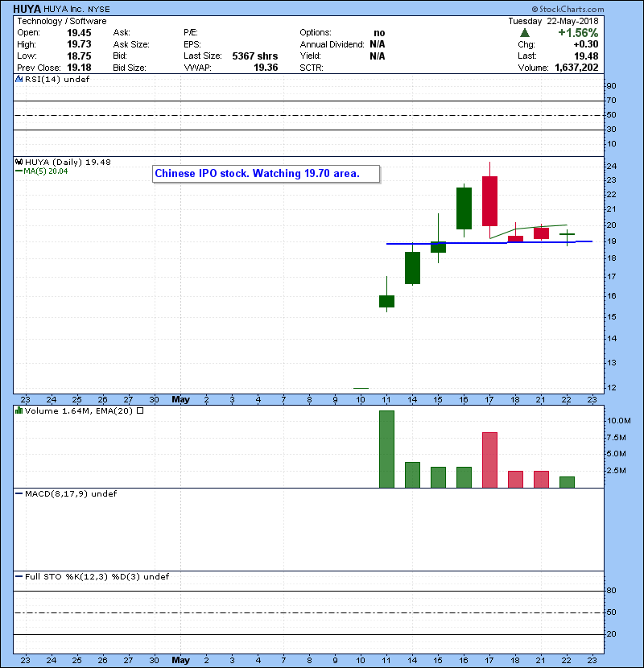The image size is (644, 668).
Task: Click the 7.5M volume axis label
Action: pos(617,438)
